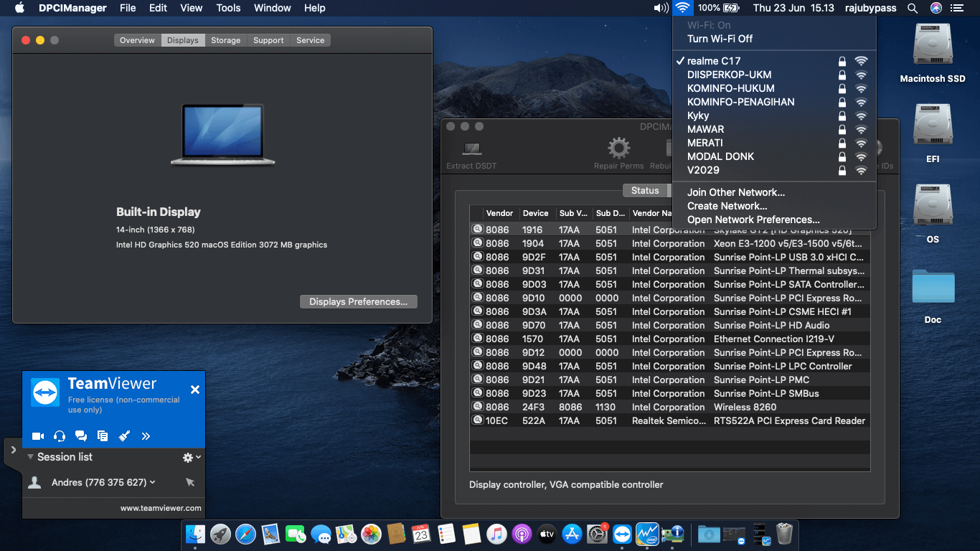Click the www.teamviewer.com link

click(x=161, y=508)
